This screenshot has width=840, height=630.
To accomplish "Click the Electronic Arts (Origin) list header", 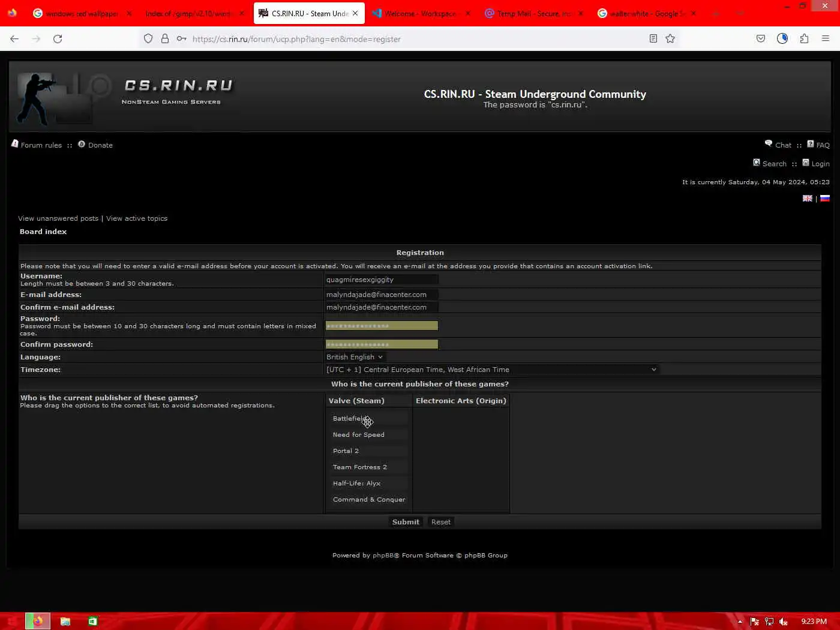I will click(461, 401).
